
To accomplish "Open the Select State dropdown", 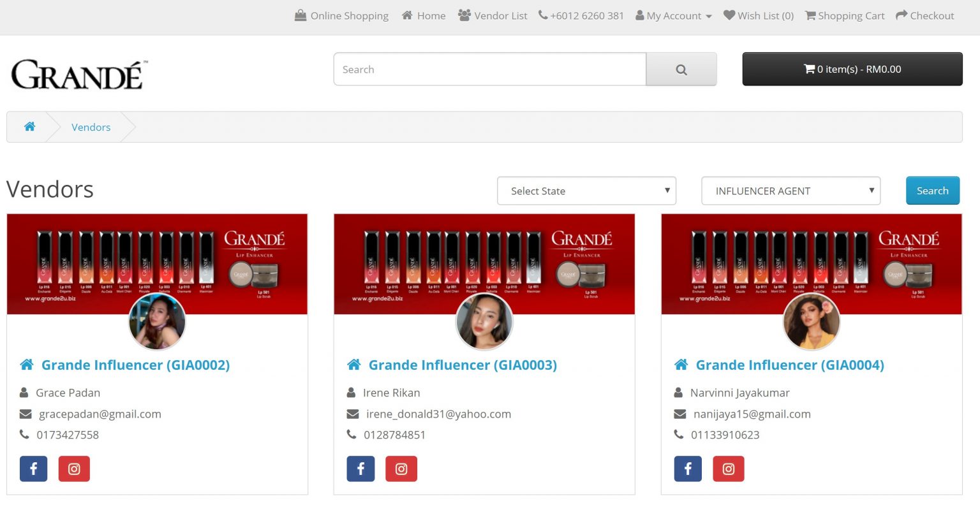I will (x=586, y=191).
